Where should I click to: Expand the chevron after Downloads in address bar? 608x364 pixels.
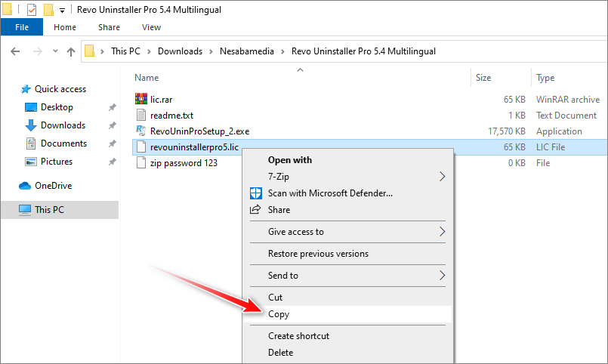click(211, 51)
